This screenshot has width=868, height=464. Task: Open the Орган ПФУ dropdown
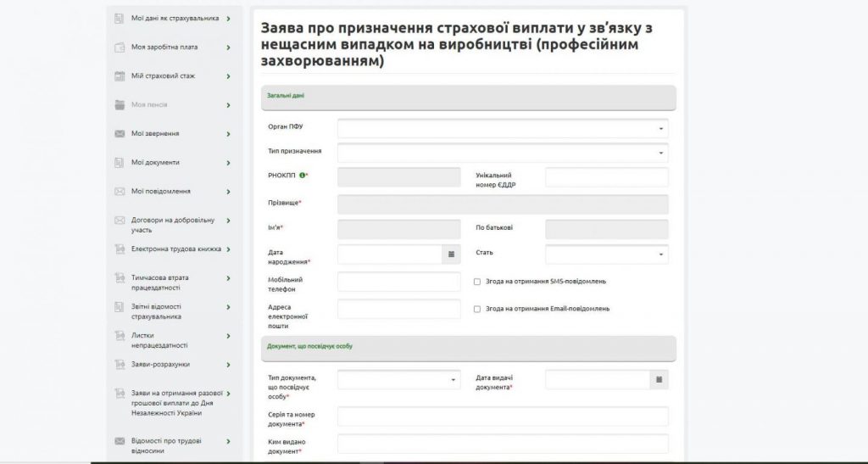pyautogui.click(x=502, y=128)
